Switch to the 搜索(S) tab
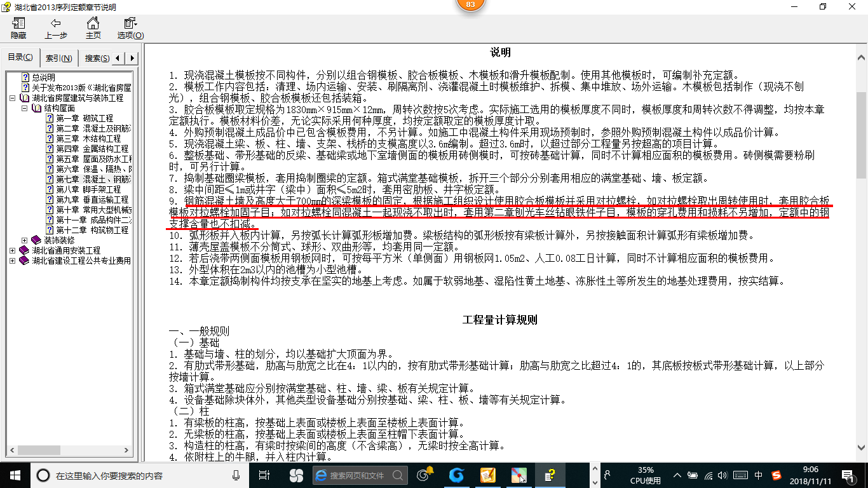 point(97,58)
